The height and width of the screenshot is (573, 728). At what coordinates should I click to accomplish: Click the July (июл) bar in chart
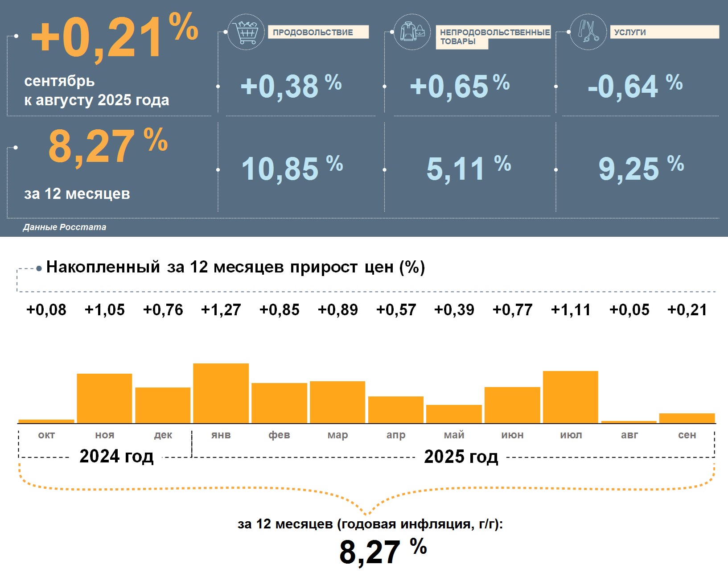pyautogui.click(x=570, y=397)
